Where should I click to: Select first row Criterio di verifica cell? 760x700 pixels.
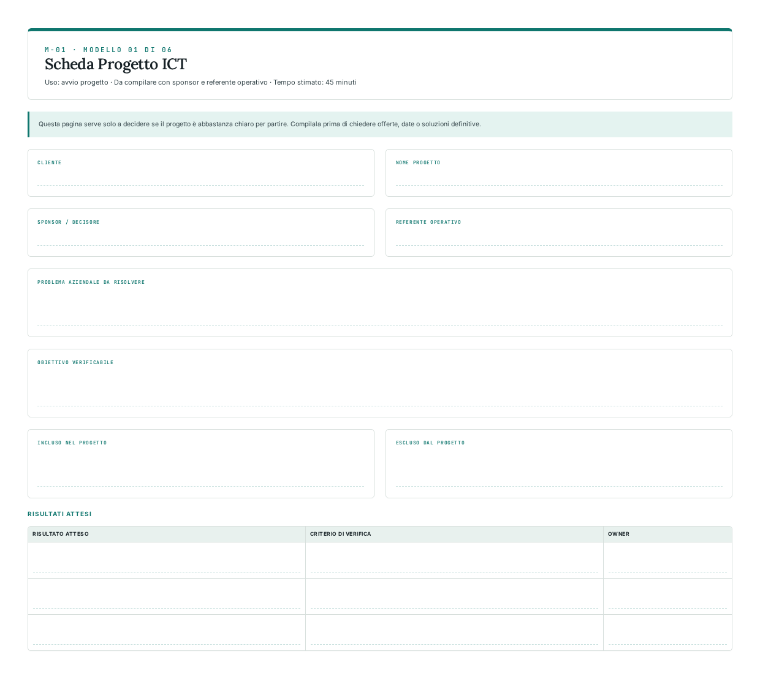[x=454, y=560]
